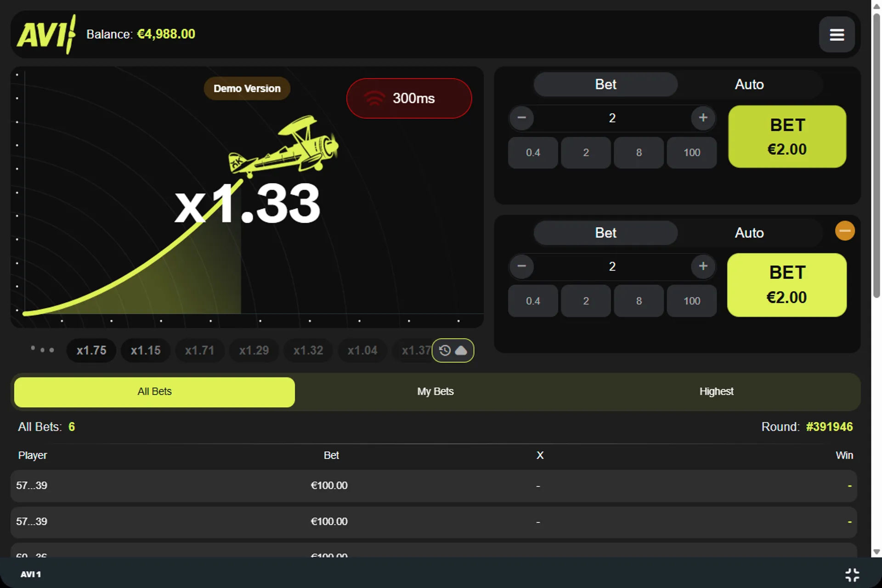Click the All Bets count 6
Image resolution: width=882 pixels, height=588 pixels.
(72, 427)
